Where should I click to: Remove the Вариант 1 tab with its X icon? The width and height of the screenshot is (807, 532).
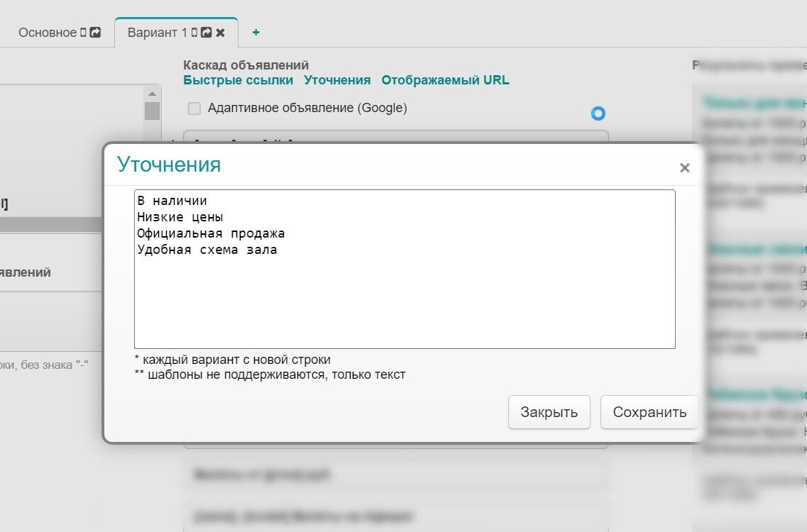click(x=220, y=33)
